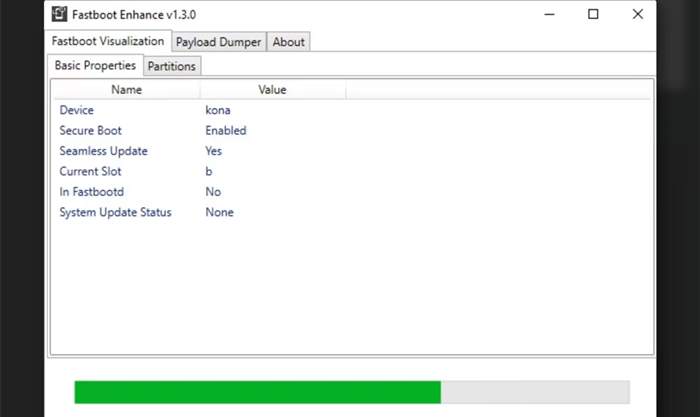
Task: Click the Value column header
Action: pos(272,90)
